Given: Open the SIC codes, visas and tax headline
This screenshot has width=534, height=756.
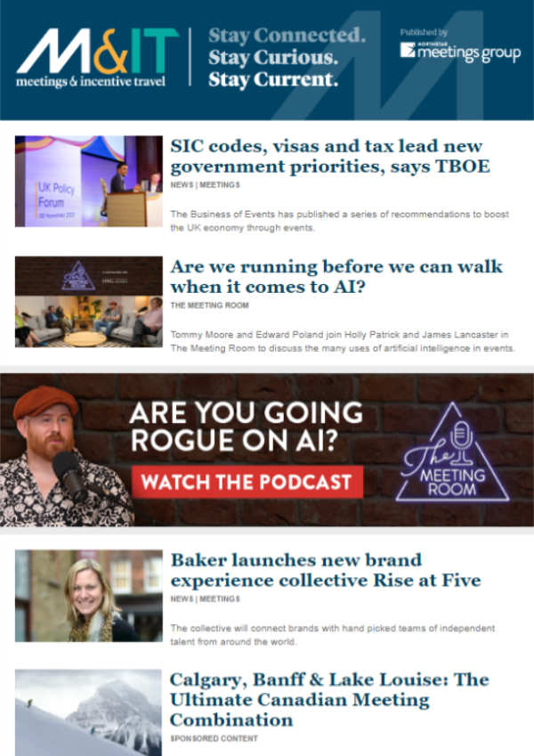Looking at the screenshot, I should click(x=330, y=156).
